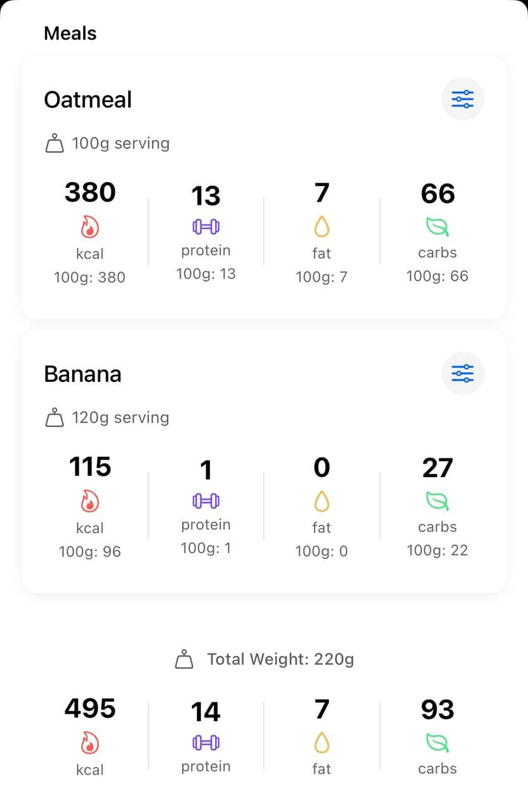Tap the Meals section heading

coord(70,33)
